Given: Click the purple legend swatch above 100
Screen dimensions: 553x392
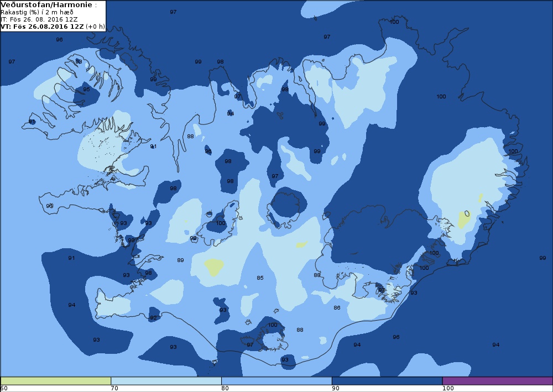Looking at the screenshot, I should pyautogui.click(x=498, y=381).
